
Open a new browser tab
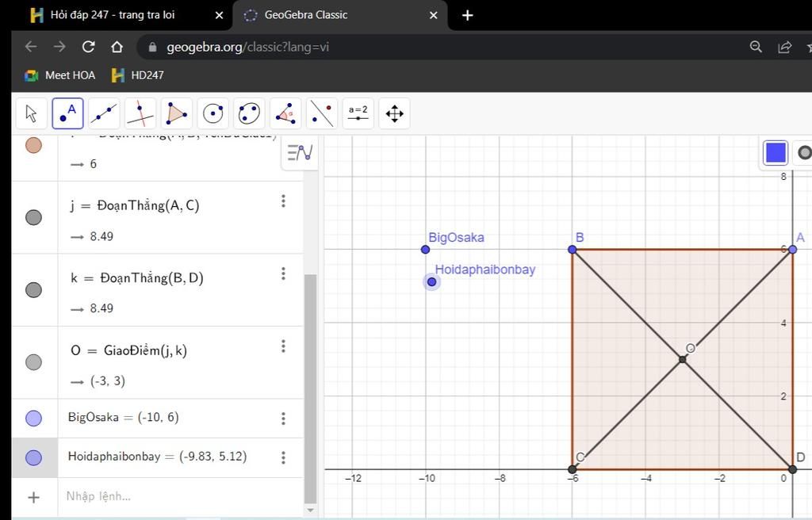467,16
